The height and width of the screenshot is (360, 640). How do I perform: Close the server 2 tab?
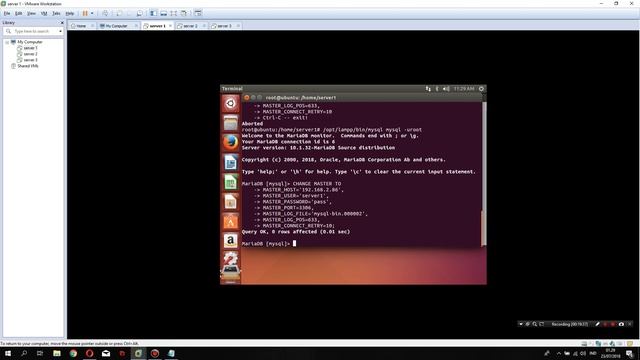204,26
